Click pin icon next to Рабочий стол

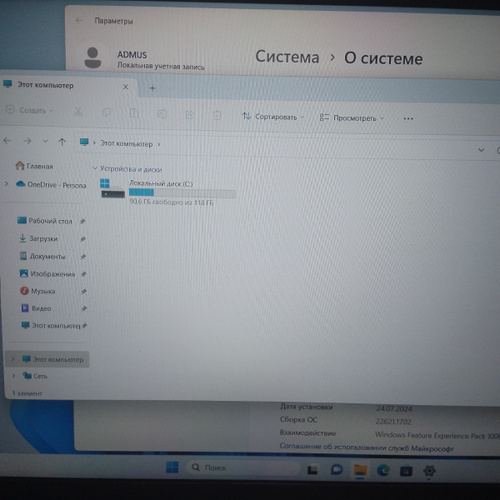point(83,221)
